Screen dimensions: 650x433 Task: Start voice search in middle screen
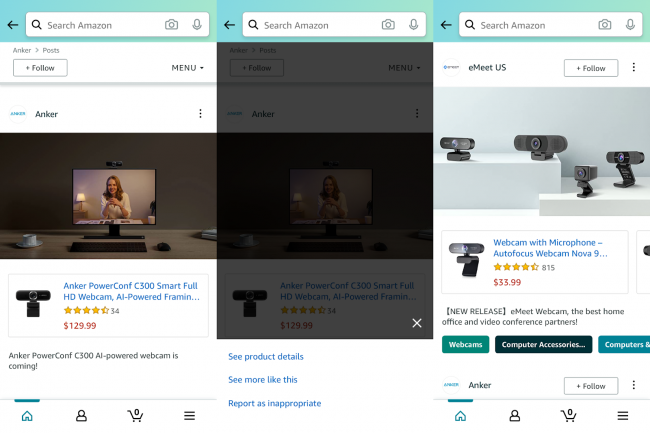(413, 25)
